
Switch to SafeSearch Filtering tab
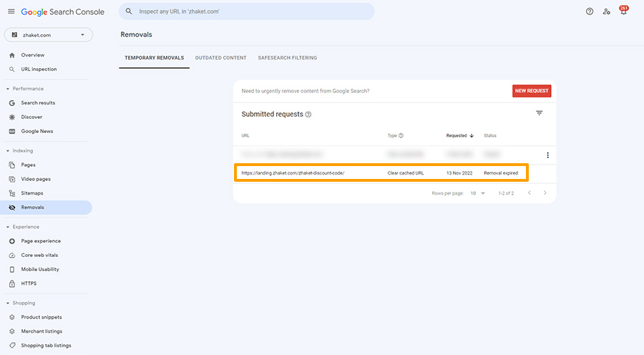pos(288,58)
